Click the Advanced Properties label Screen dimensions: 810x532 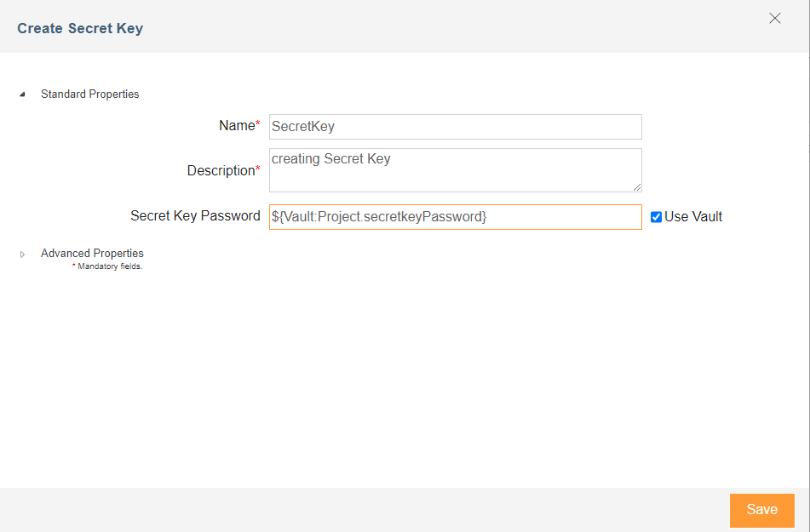[92, 253]
